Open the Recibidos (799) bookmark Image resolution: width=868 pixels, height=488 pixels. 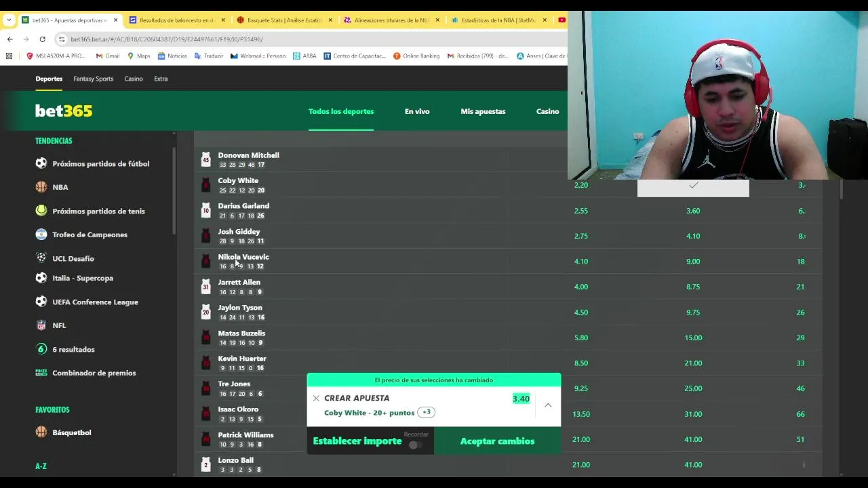[478, 56]
